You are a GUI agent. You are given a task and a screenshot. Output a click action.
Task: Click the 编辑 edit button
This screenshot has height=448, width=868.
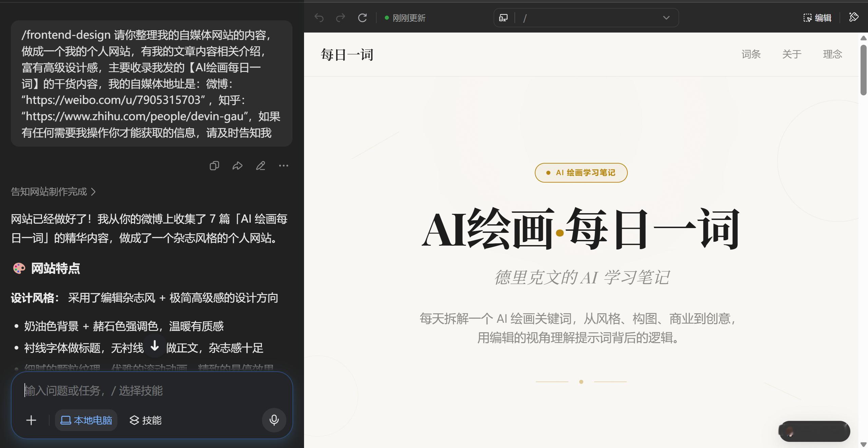817,18
